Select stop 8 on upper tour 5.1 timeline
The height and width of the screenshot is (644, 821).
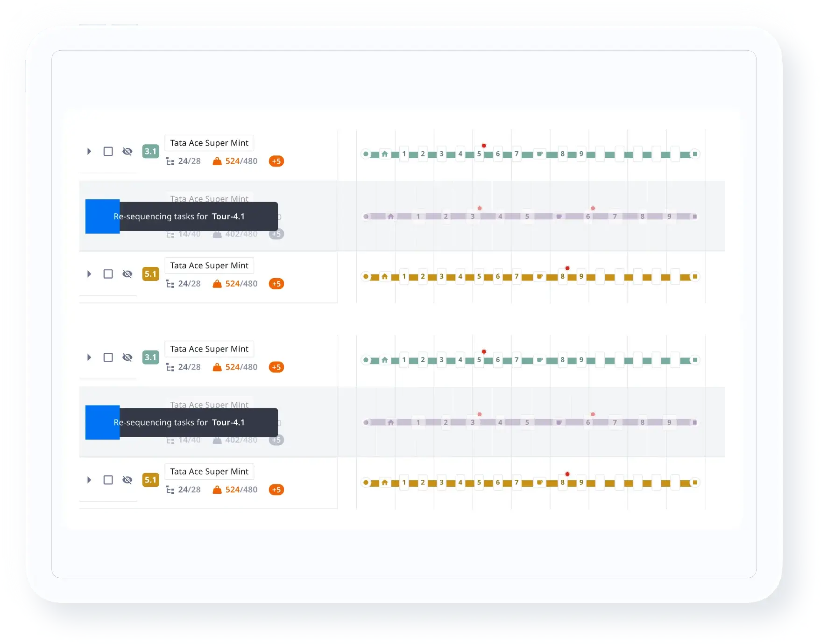(x=562, y=277)
